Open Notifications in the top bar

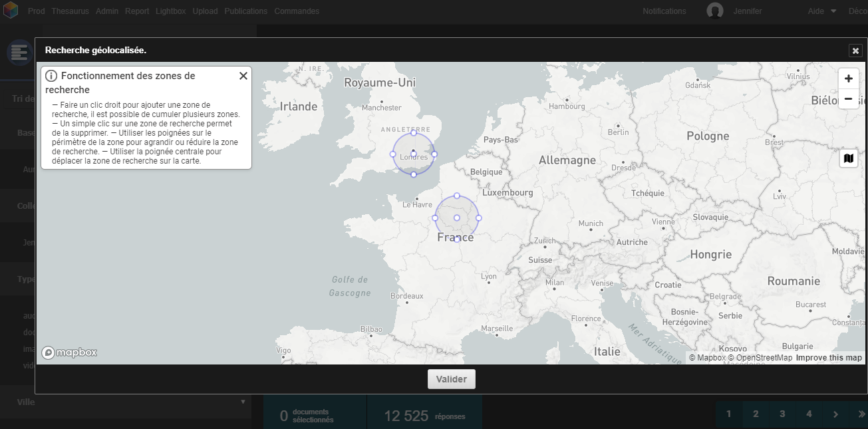[664, 11]
